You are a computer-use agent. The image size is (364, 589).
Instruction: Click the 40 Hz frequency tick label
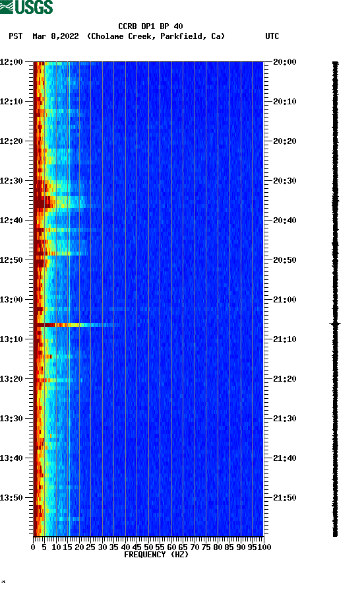pos(125,547)
